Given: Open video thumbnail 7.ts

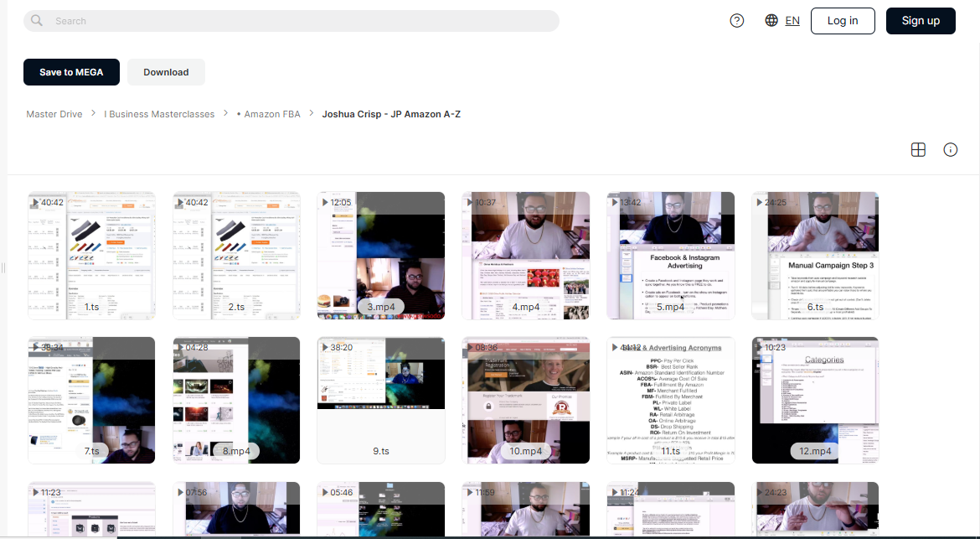Looking at the screenshot, I should coord(91,400).
